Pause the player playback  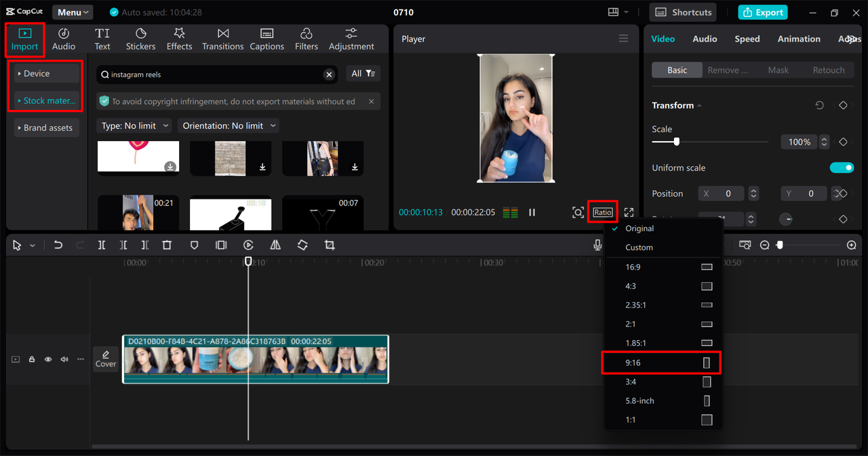click(532, 212)
